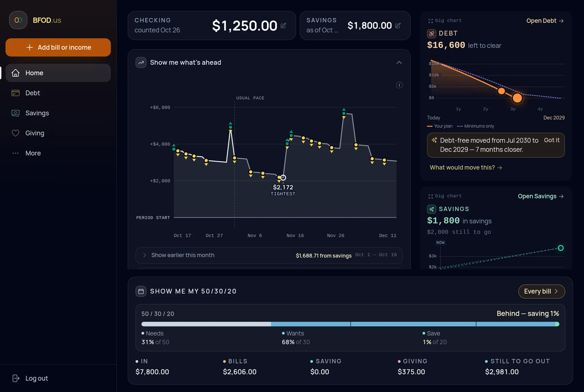Click the "Behind — saving 1%" status text
The image size is (584, 392).
[x=528, y=314]
